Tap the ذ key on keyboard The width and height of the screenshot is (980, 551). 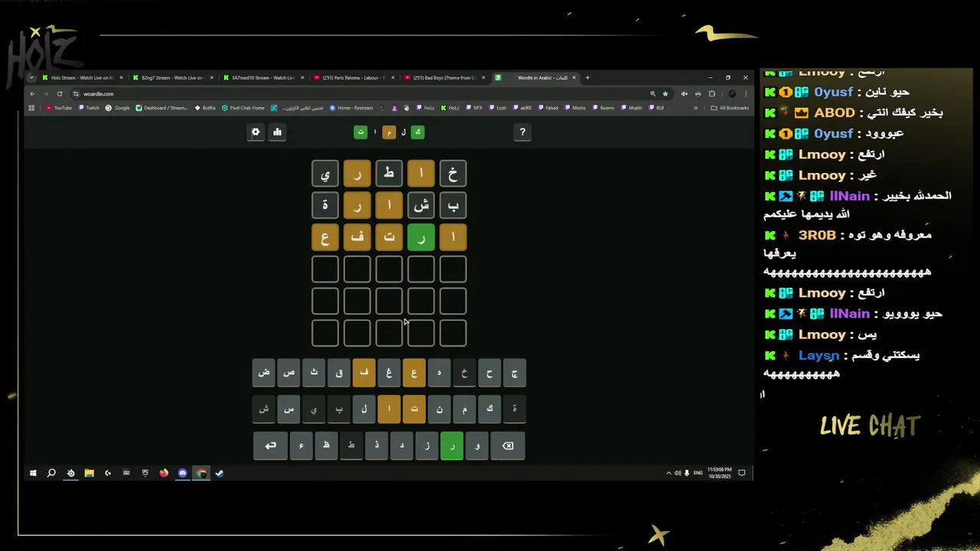coord(377,445)
